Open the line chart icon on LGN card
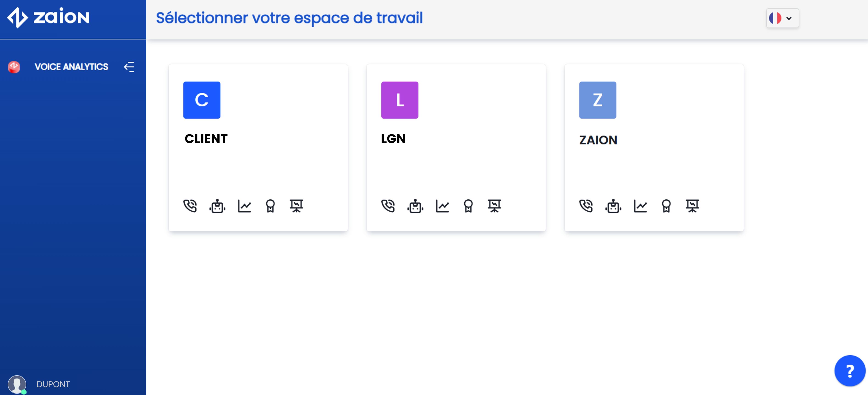The width and height of the screenshot is (868, 395). (442, 206)
